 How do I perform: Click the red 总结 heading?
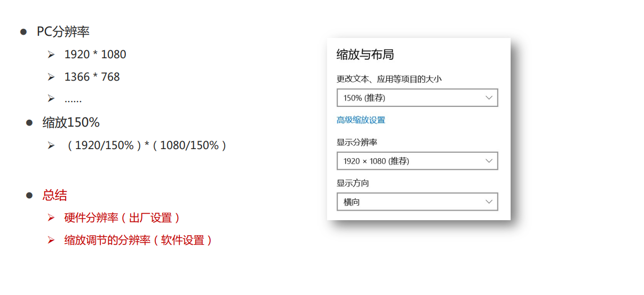point(55,195)
